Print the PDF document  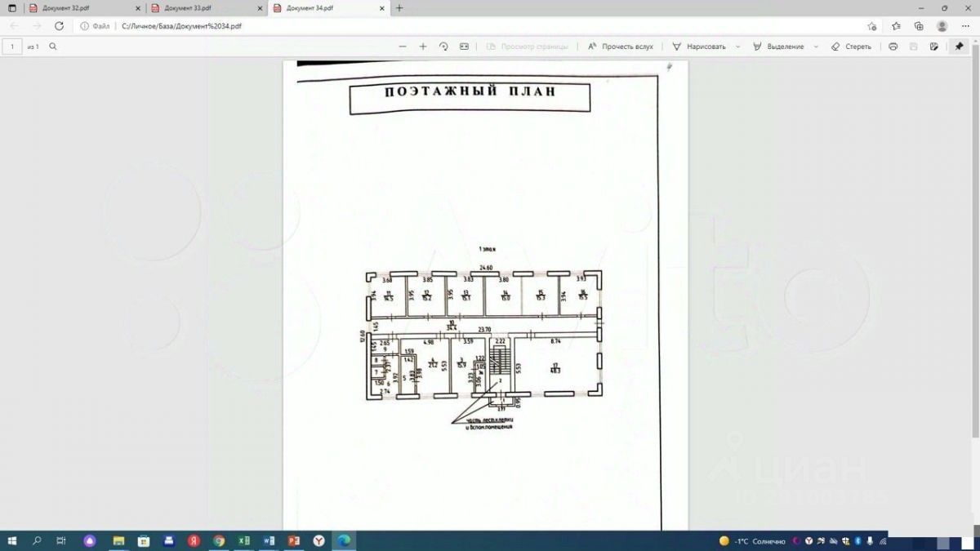click(x=893, y=47)
